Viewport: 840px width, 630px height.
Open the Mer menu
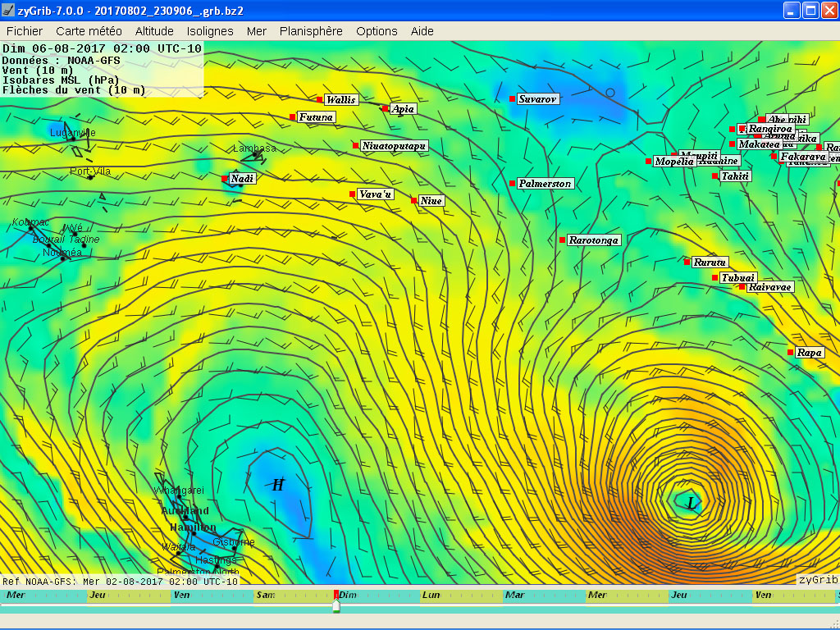[x=257, y=31]
